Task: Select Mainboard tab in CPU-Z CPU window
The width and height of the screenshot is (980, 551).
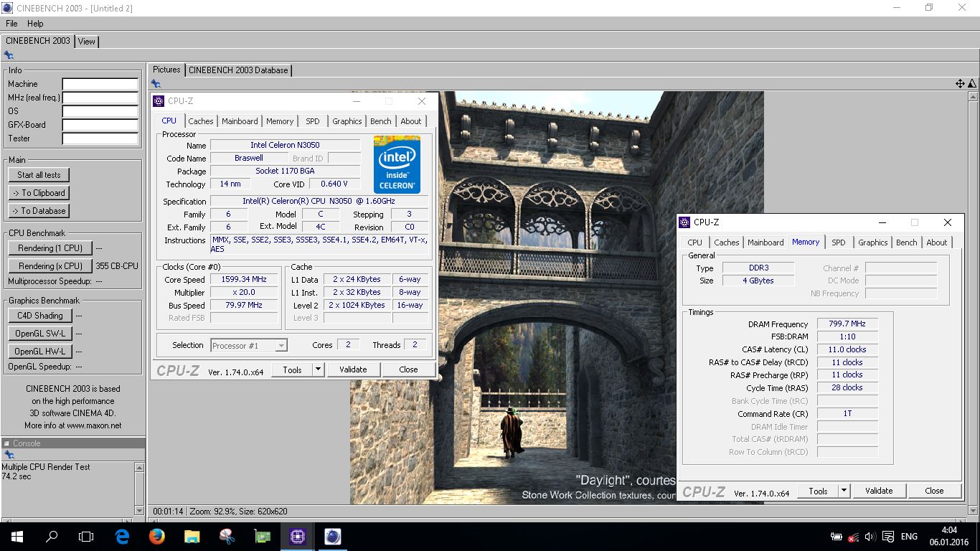Action: (240, 121)
